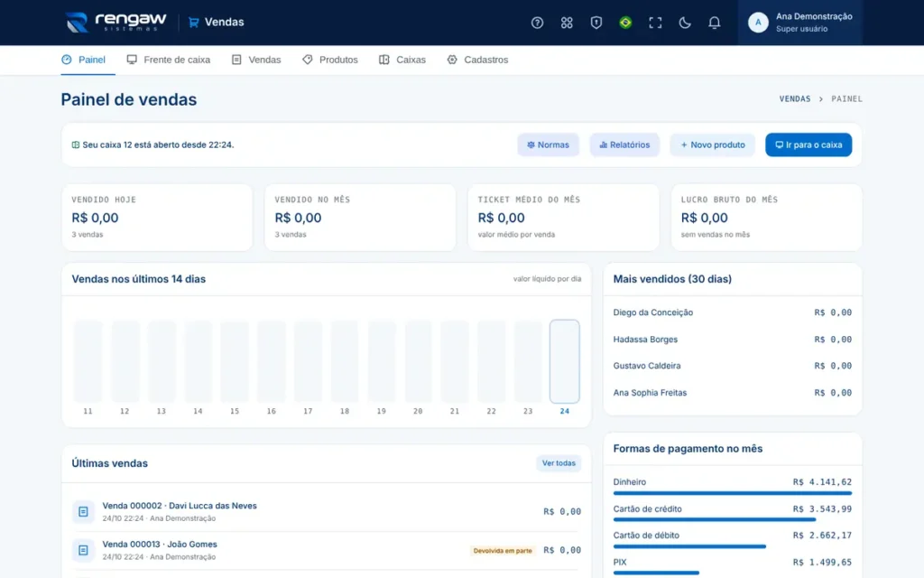Toggle dark mode moon icon

point(685,23)
